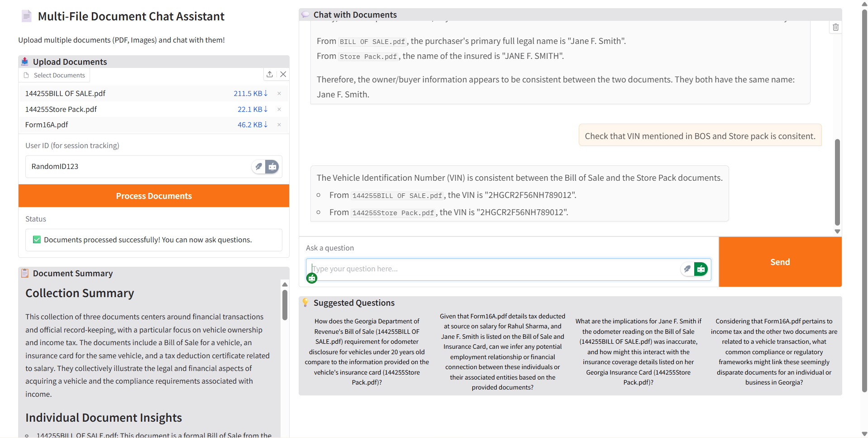This screenshot has height=438, width=868.
Task: Click the Form16A.pdf file name
Action: click(47, 125)
